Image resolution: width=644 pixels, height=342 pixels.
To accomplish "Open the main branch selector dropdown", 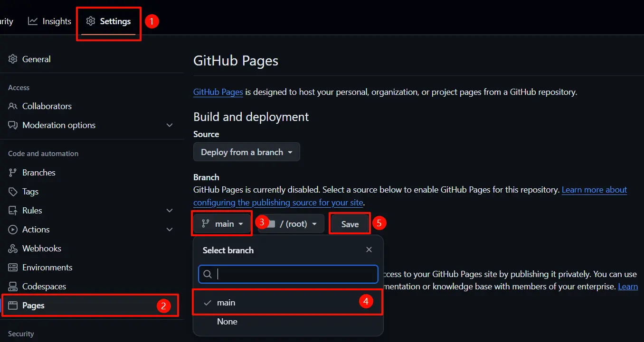I will [222, 224].
